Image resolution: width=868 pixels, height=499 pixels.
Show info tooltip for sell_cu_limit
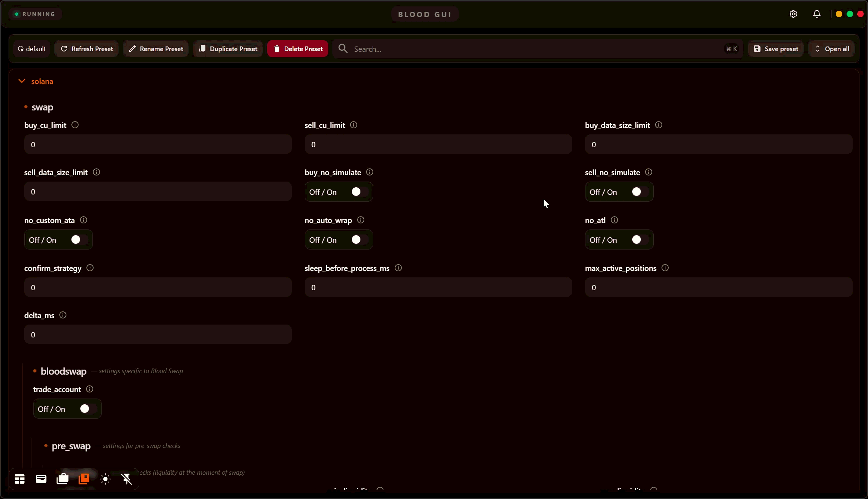point(354,125)
